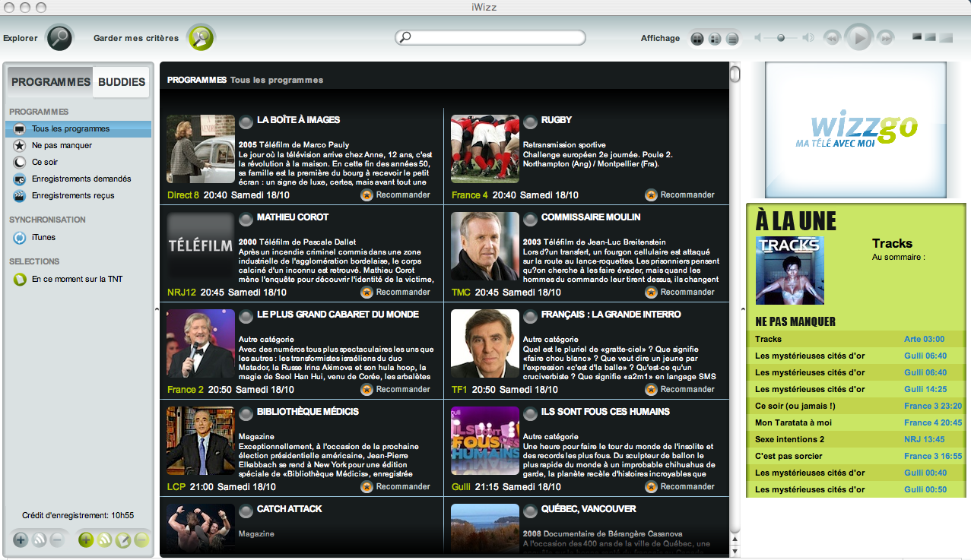Select Tous les programmes in sidebar
The image size is (971, 560).
(x=78, y=129)
